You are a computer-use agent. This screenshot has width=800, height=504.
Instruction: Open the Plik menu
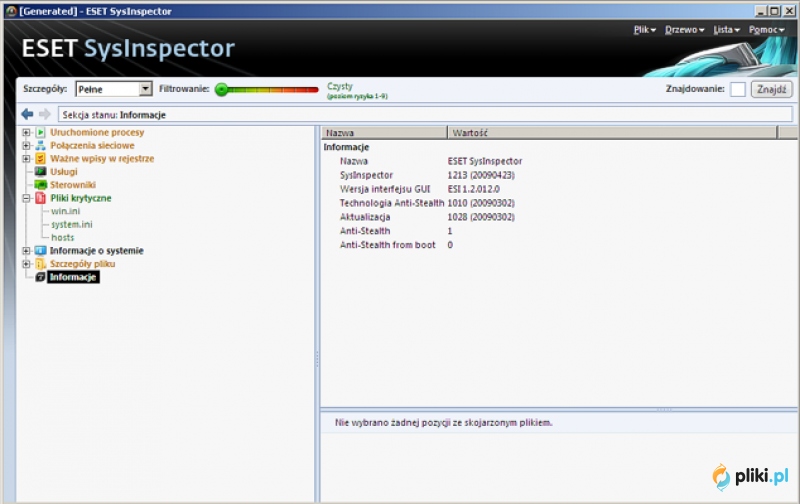644,30
